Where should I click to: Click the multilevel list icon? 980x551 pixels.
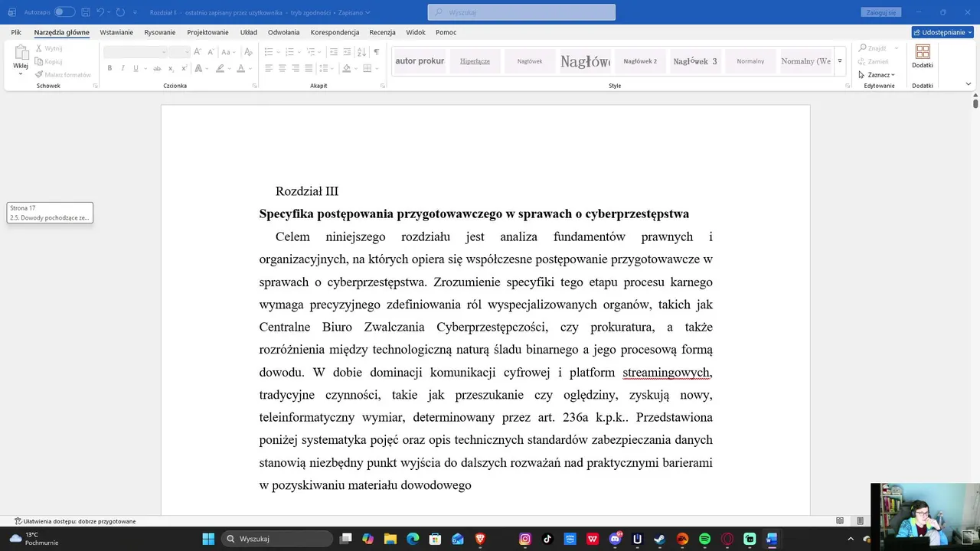point(312,52)
